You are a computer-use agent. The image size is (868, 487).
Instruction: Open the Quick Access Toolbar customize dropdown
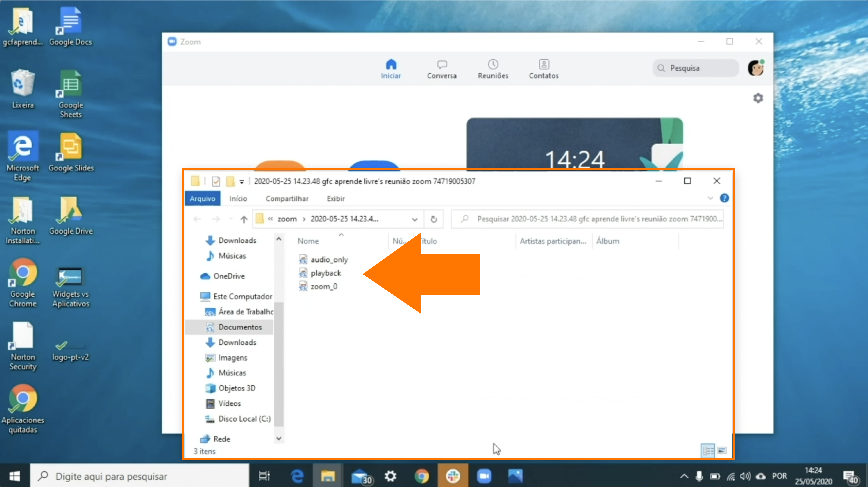coord(242,182)
